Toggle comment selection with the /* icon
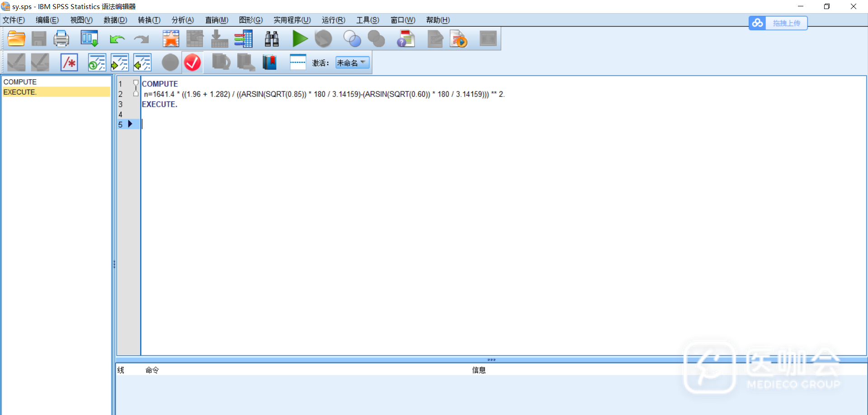 (x=69, y=62)
